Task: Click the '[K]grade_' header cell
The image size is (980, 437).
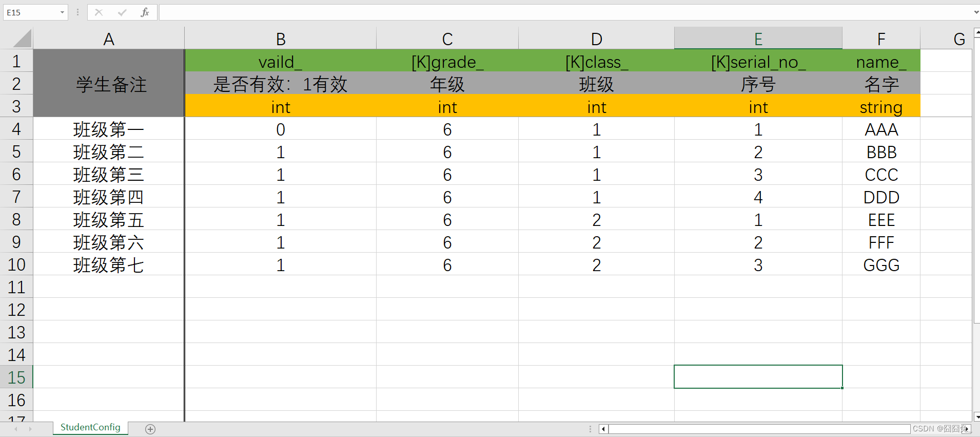Action: (x=447, y=61)
